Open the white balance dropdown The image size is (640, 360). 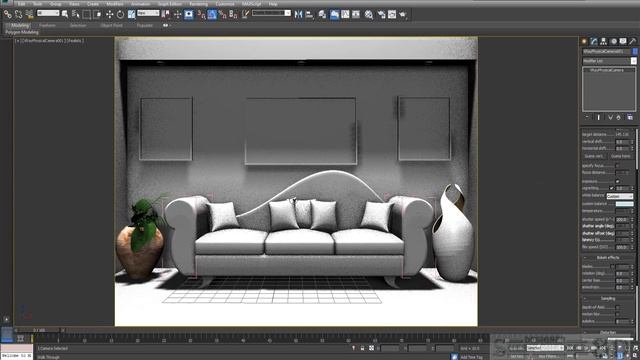(620, 196)
